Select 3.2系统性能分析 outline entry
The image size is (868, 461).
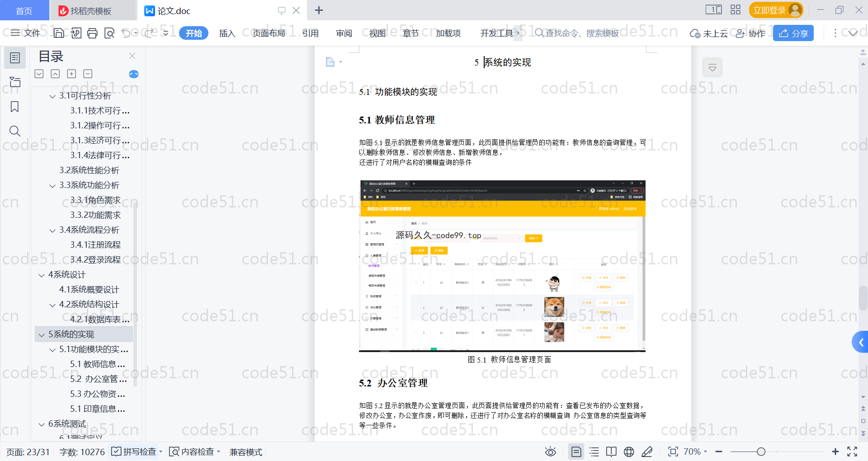(89, 170)
